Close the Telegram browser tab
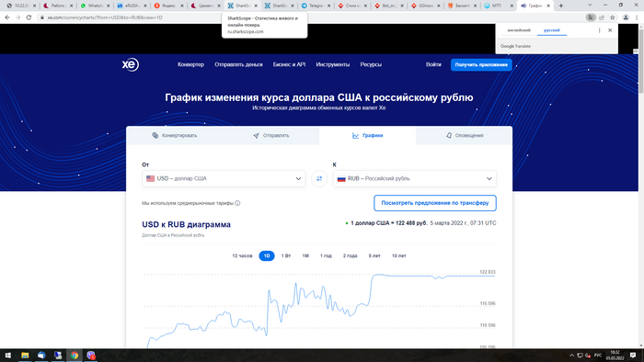644x362 pixels. click(x=328, y=6)
